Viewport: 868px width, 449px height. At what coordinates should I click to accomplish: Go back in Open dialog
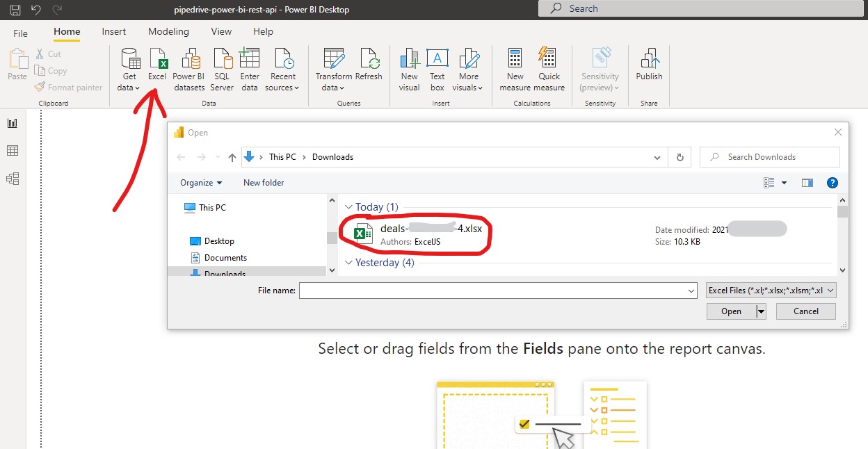click(x=180, y=157)
